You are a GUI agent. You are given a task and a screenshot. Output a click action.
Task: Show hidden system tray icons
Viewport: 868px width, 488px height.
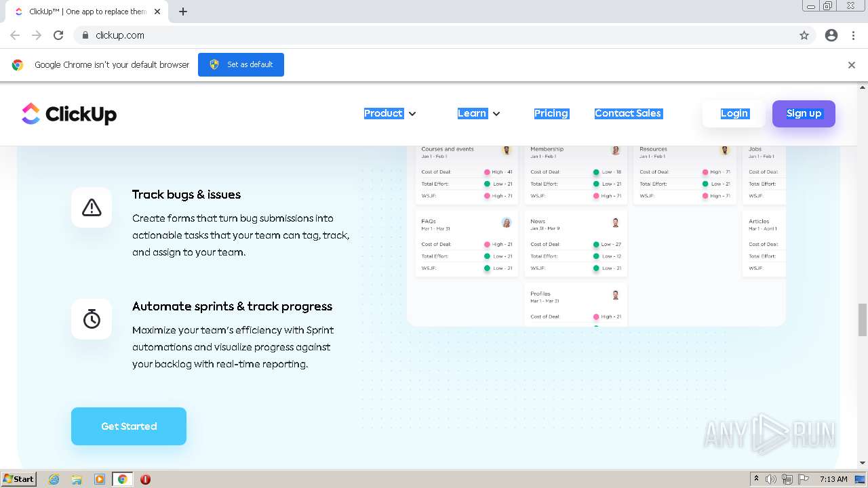click(x=756, y=479)
